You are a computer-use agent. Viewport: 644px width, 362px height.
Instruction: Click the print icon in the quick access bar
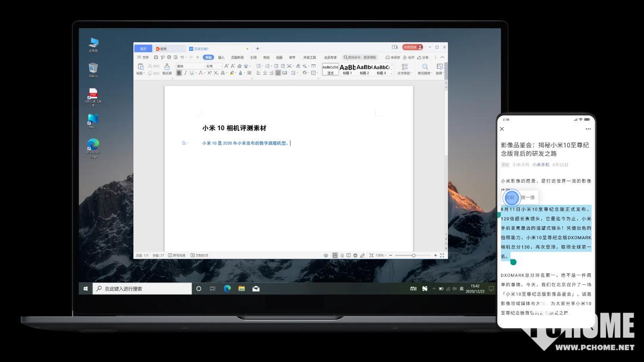coord(169,57)
